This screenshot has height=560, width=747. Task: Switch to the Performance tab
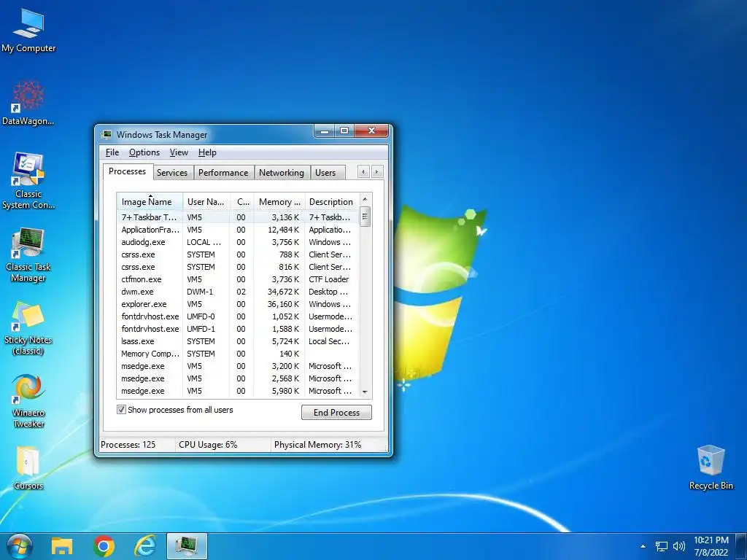[x=223, y=172]
